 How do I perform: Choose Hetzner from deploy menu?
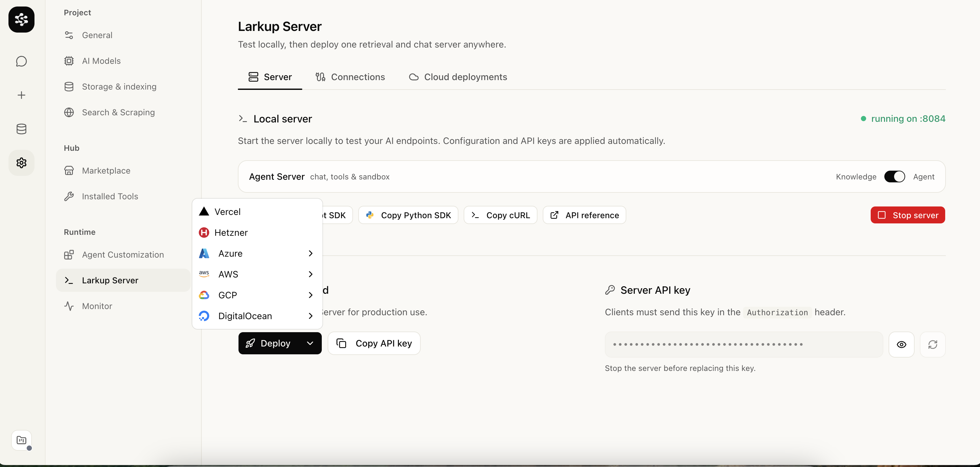pyautogui.click(x=257, y=232)
